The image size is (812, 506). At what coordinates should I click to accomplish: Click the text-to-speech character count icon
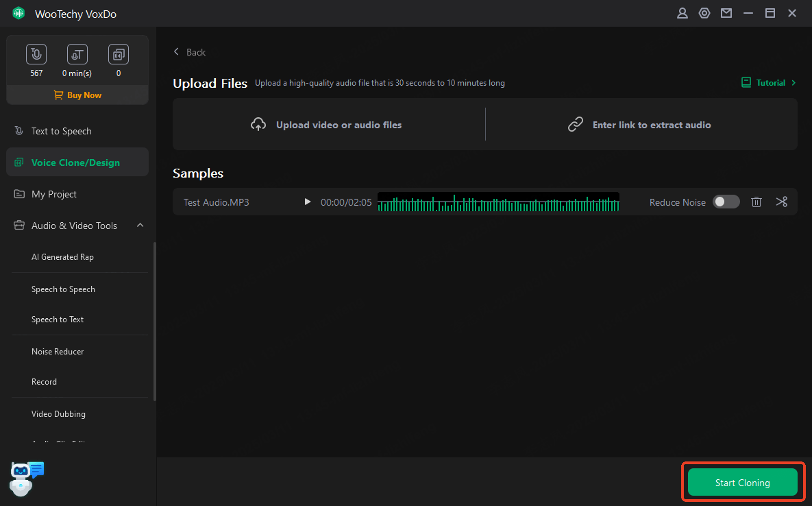36,54
